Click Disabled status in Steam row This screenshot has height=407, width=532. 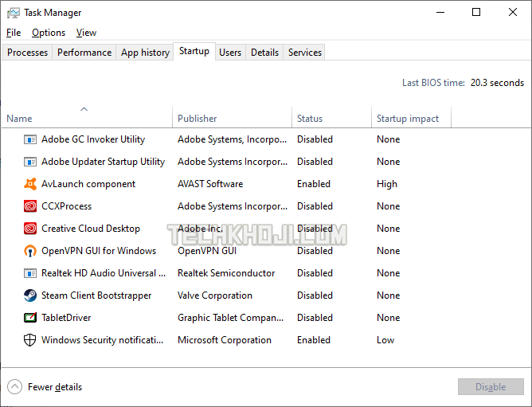point(315,295)
